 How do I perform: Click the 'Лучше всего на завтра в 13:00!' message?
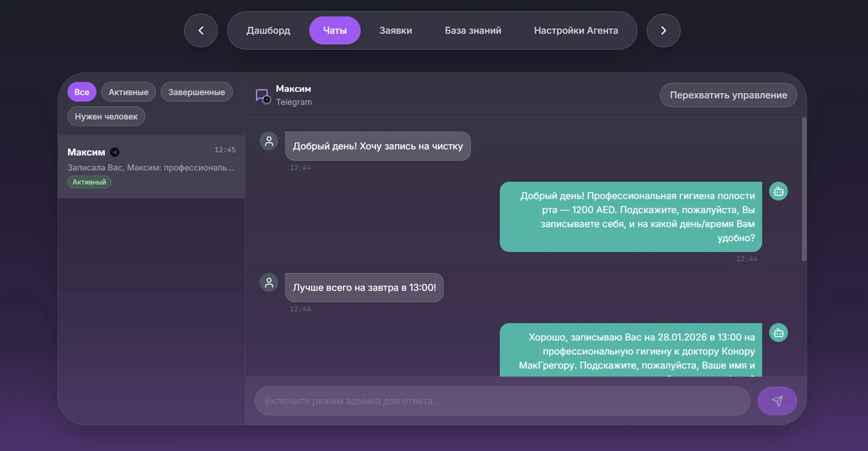coord(364,287)
